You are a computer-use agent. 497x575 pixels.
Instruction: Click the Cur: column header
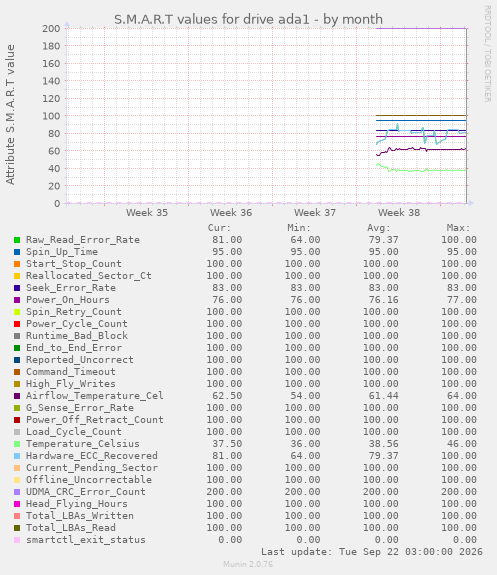219,228
